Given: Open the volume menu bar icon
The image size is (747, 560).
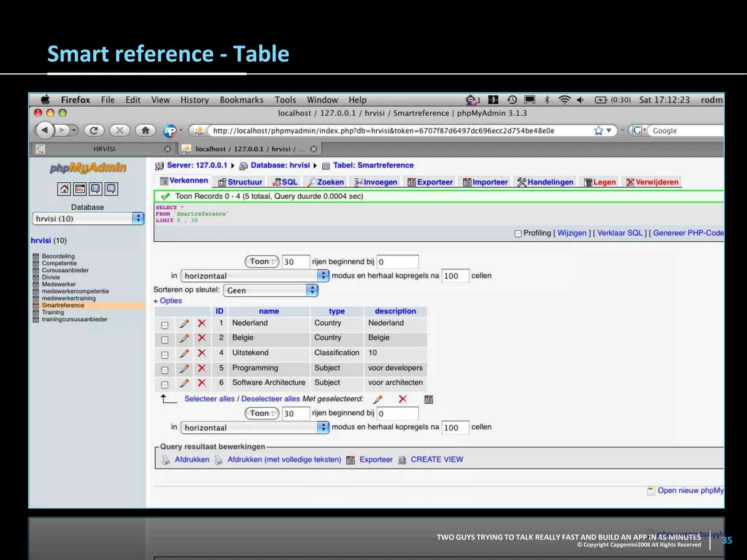Looking at the screenshot, I should [580, 100].
